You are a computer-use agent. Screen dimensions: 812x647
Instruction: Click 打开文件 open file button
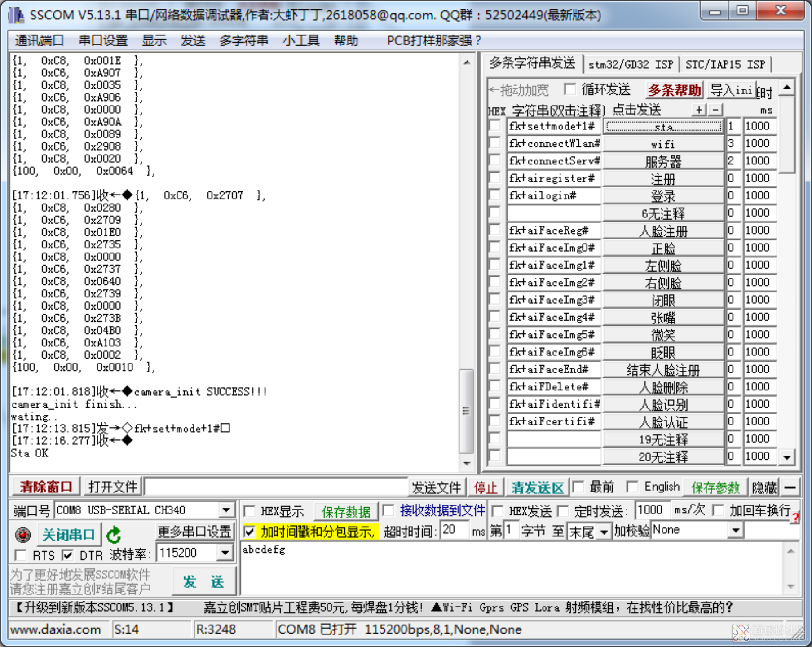[x=113, y=487]
